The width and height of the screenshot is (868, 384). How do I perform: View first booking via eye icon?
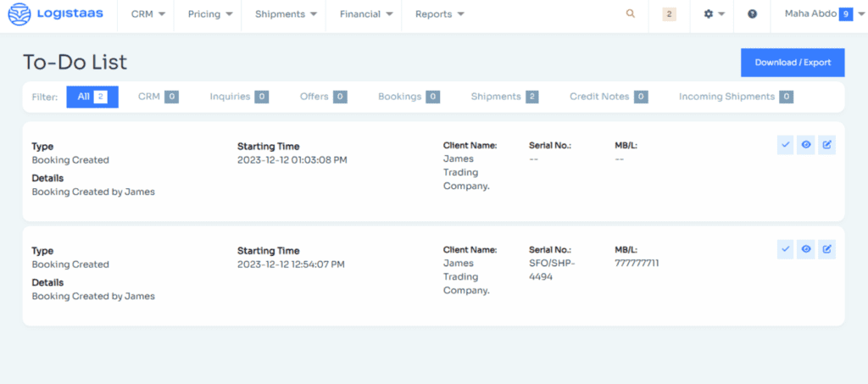(806, 145)
